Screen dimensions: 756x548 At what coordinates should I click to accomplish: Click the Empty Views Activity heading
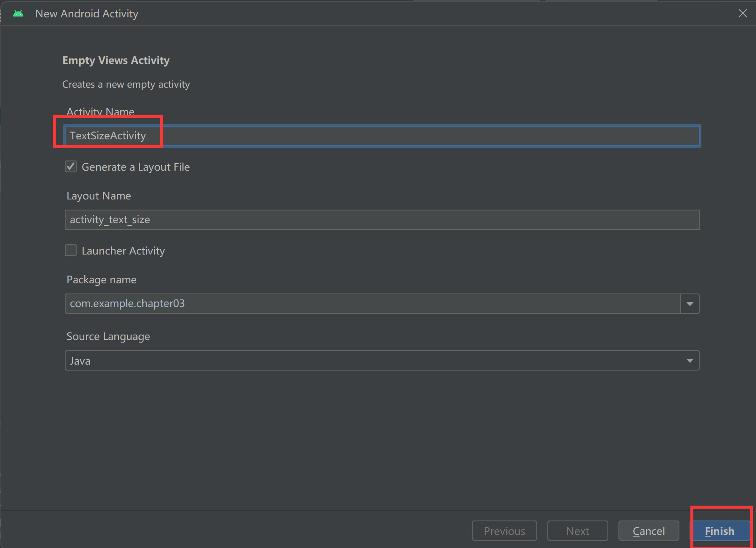coord(116,60)
